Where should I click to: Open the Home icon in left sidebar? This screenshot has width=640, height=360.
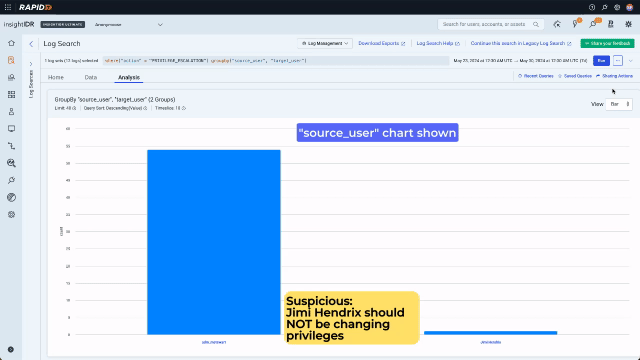(11, 43)
